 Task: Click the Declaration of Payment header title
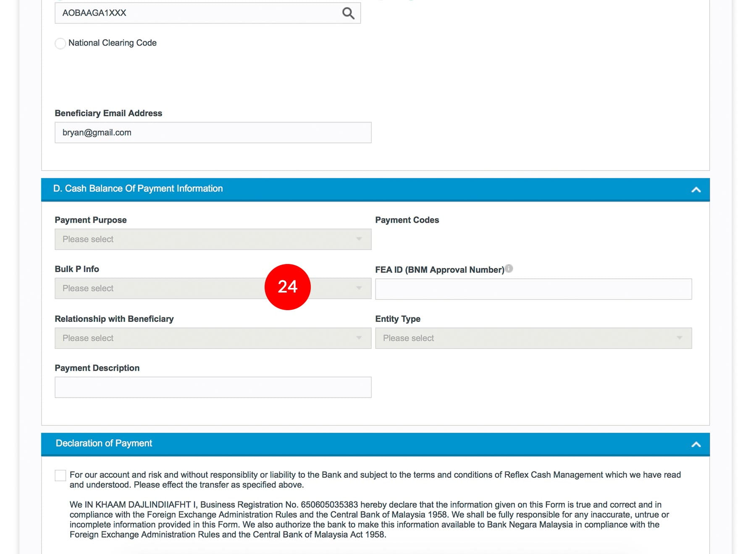[104, 444]
